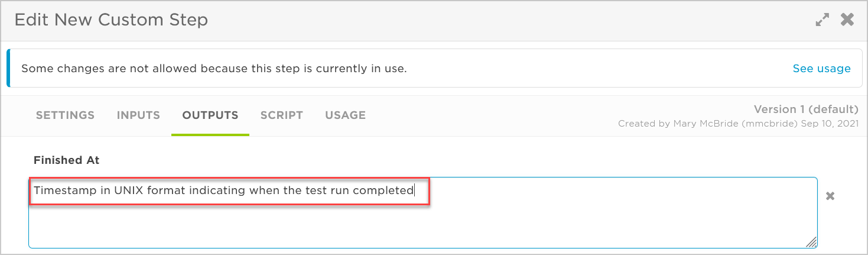Select the Outputs tab

pyautogui.click(x=210, y=115)
